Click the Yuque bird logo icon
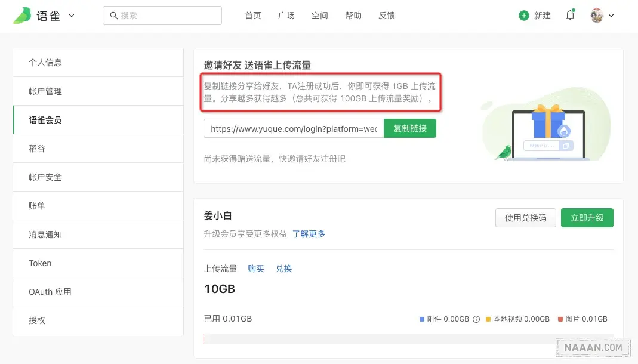 22,15
